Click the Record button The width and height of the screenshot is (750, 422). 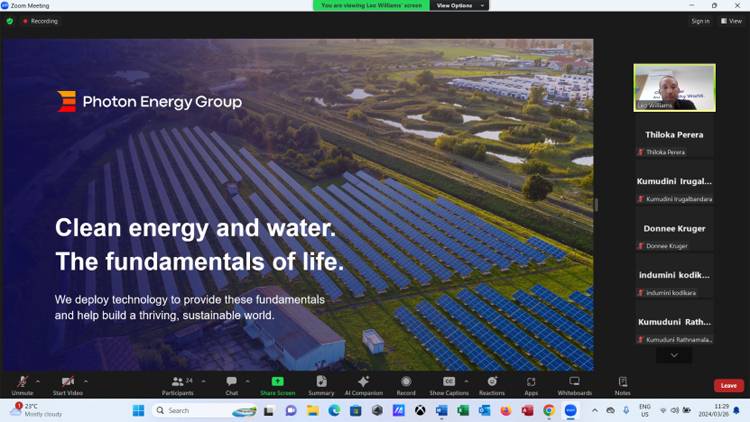point(406,385)
